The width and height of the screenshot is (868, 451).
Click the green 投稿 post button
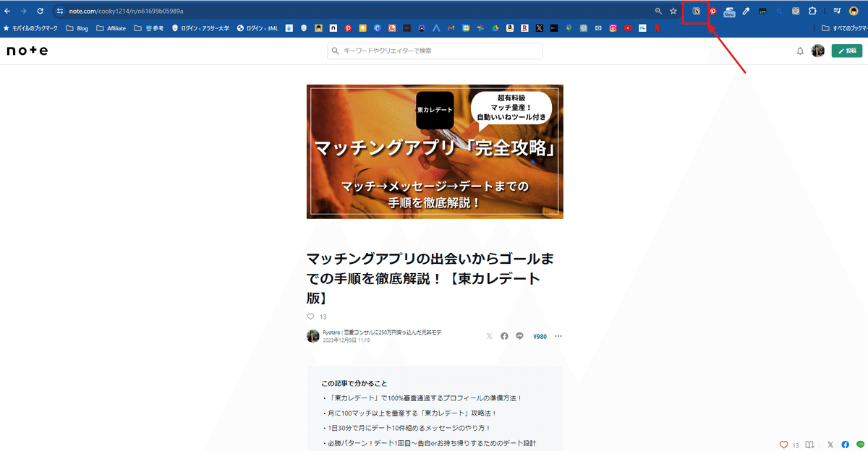click(846, 51)
